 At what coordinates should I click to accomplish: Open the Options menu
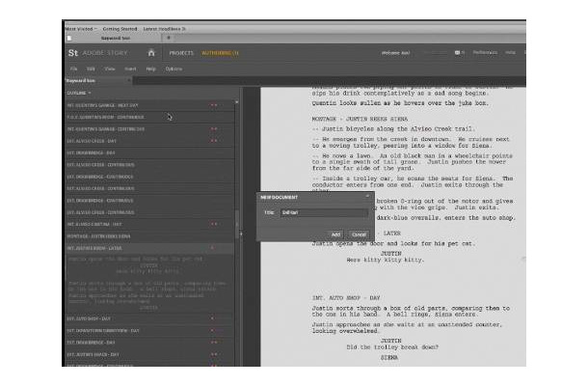[174, 69]
